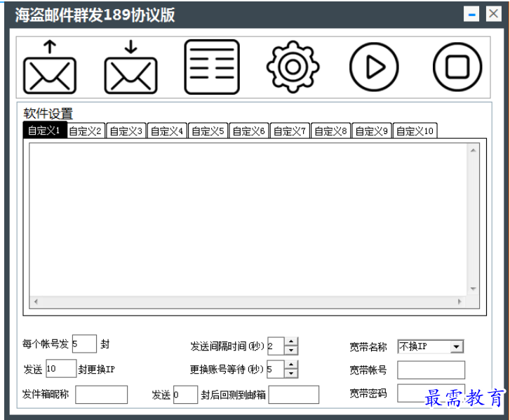The width and height of the screenshot is (510, 420).
Task: Switch to the 自定义2 tab
Action: [x=86, y=130]
